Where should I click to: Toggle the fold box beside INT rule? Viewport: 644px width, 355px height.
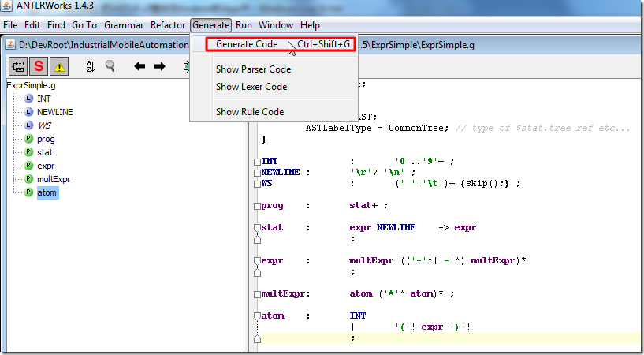tap(257, 162)
